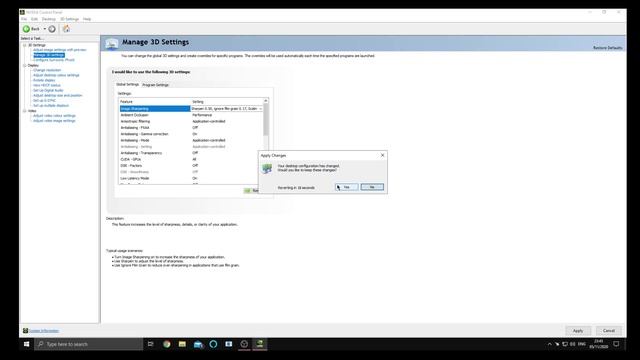Open Task View on taskbar
The width and height of the screenshot is (640, 360).
(151, 344)
